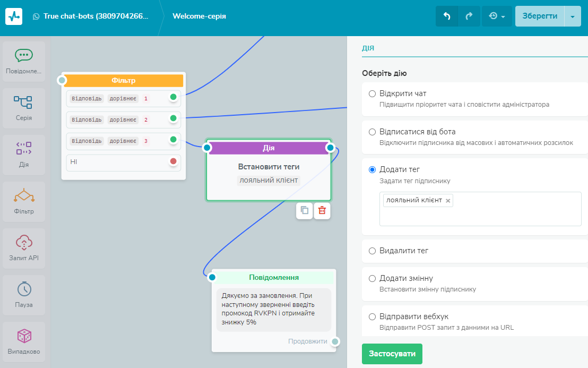Apply changes with Застосувати button
The width and height of the screenshot is (588, 368).
click(x=392, y=354)
